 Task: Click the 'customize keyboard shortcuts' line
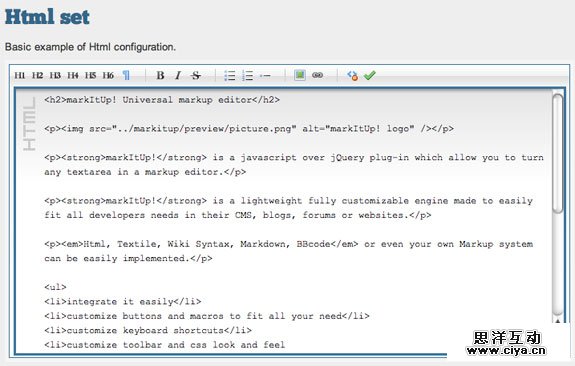pyautogui.click(x=148, y=330)
